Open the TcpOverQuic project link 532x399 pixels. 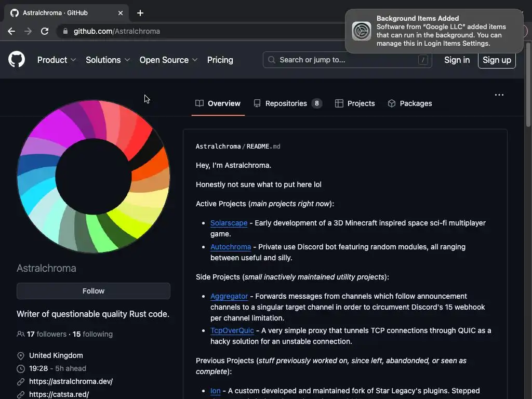232,330
